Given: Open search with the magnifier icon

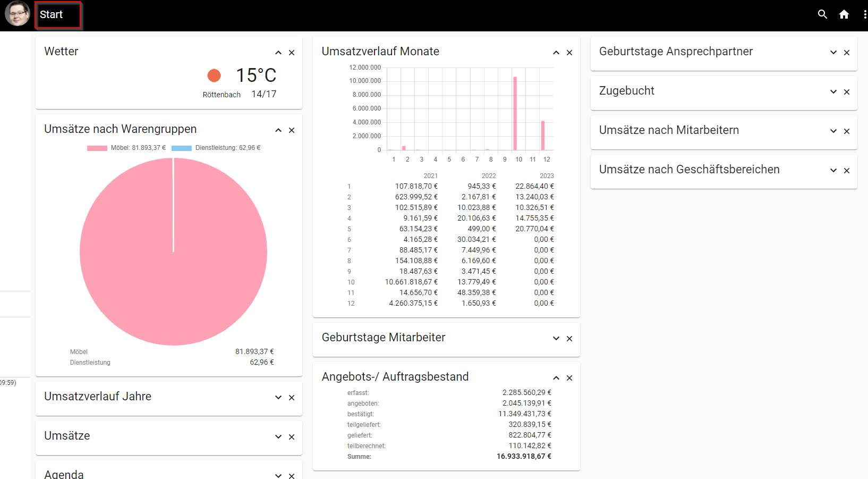Looking at the screenshot, I should (822, 14).
